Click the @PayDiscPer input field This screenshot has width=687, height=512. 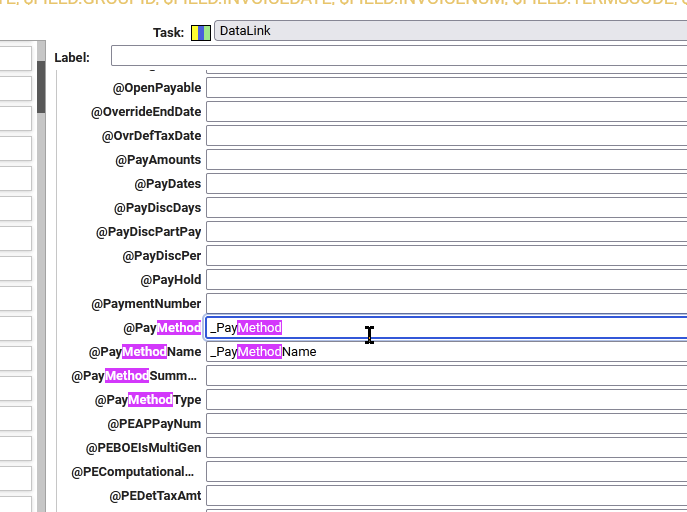(446, 256)
